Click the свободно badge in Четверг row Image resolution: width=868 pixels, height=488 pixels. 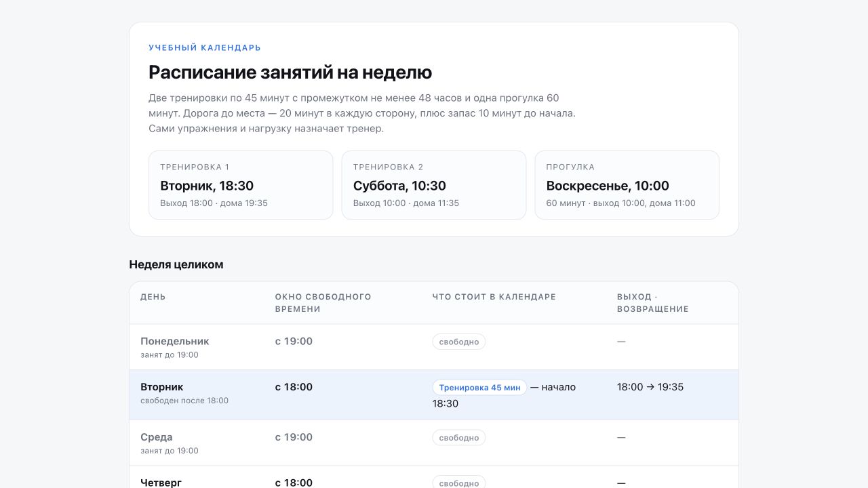pyautogui.click(x=459, y=483)
